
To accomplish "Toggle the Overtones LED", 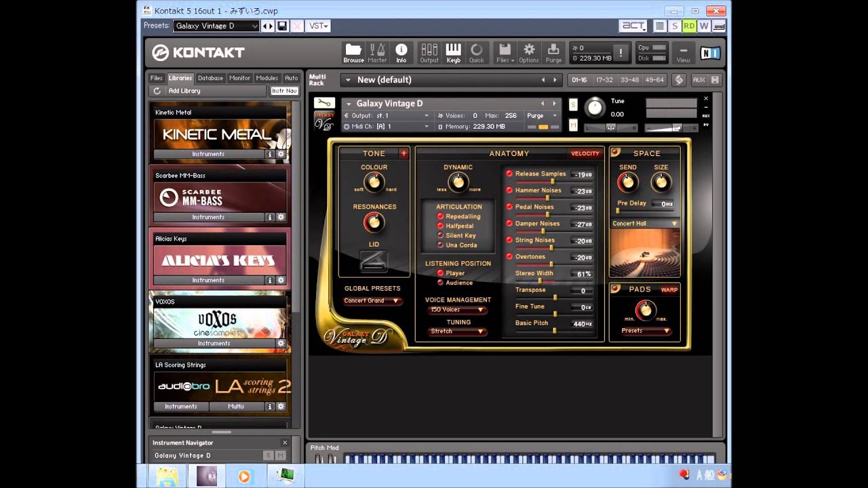I will point(509,257).
